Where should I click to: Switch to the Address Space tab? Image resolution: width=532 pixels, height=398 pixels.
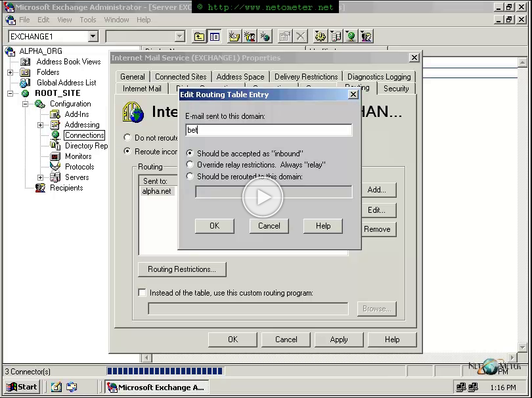pyautogui.click(x=240, y=77)
